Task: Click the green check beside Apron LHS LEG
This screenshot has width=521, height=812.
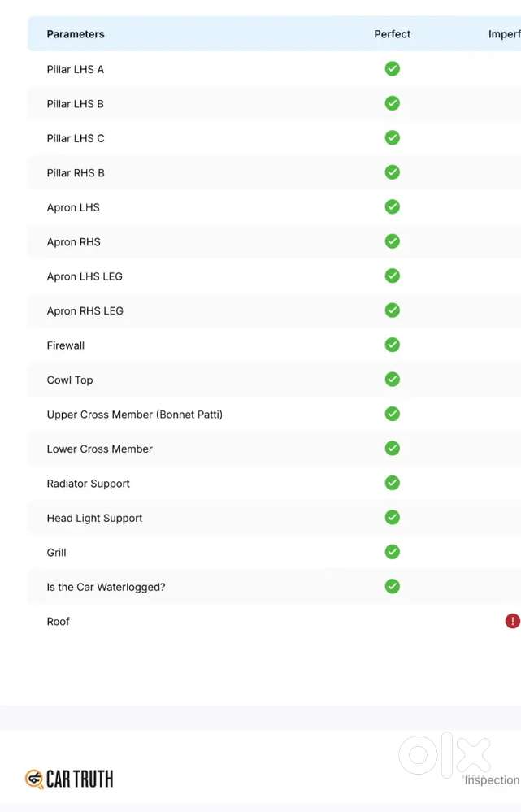Action: click(392, 276)
